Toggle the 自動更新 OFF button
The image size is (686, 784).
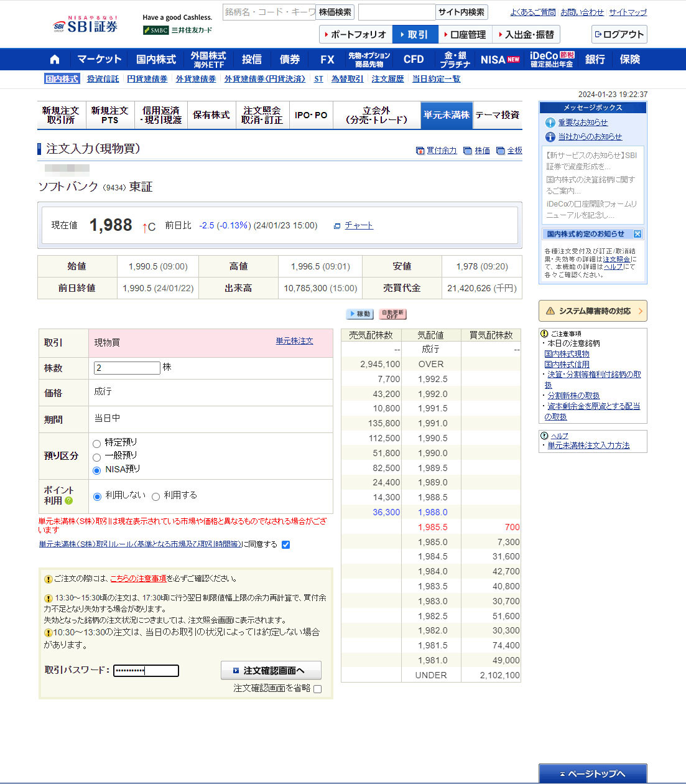(392, 314)
